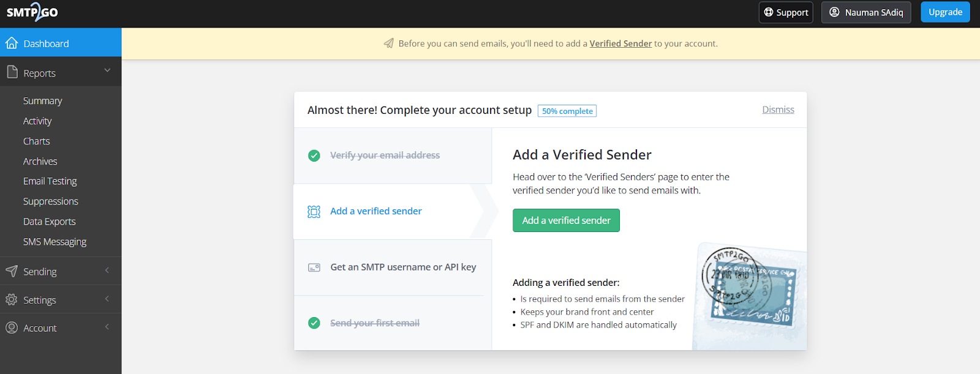Click the SMTP2GO logo

[x=32, y=12]
